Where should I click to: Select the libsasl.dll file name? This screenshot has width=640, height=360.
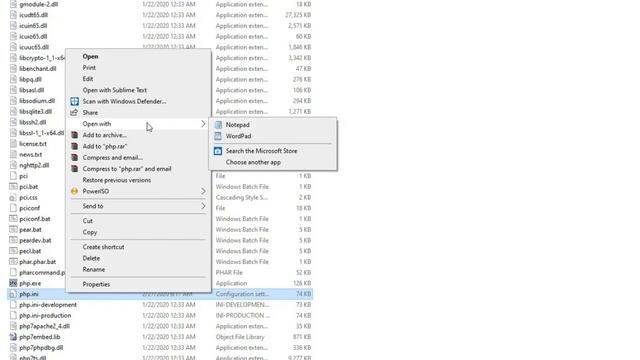(x=32, y=90)
